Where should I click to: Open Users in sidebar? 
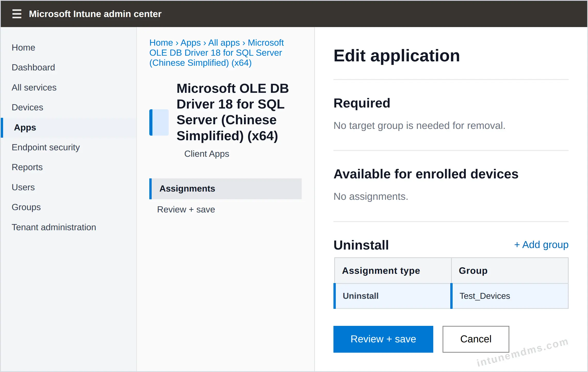tap(23, 187)
